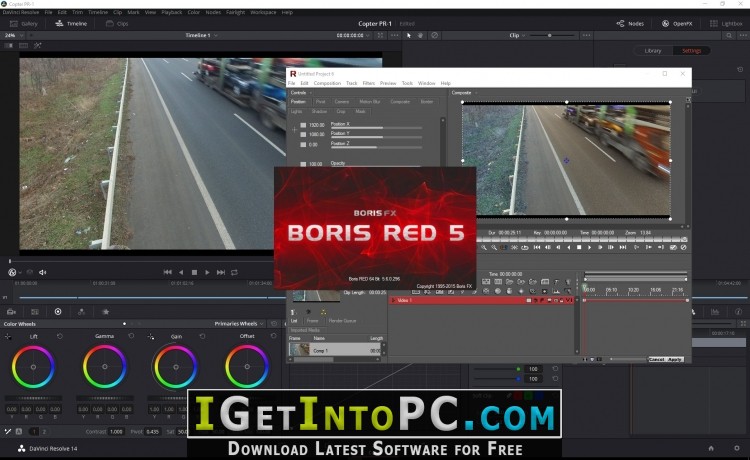
Task: Open the Track menu in Boris RED
Action: [352, 83]
